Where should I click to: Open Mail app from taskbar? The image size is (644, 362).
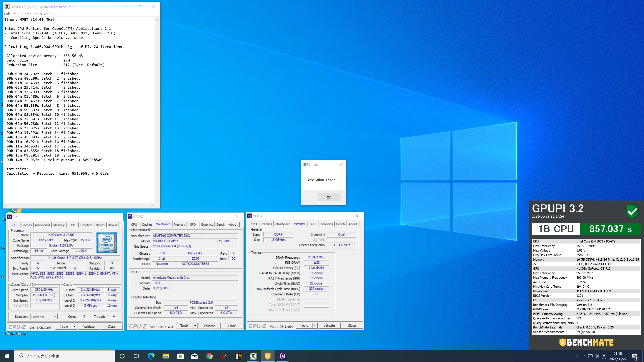click(195, 356)
